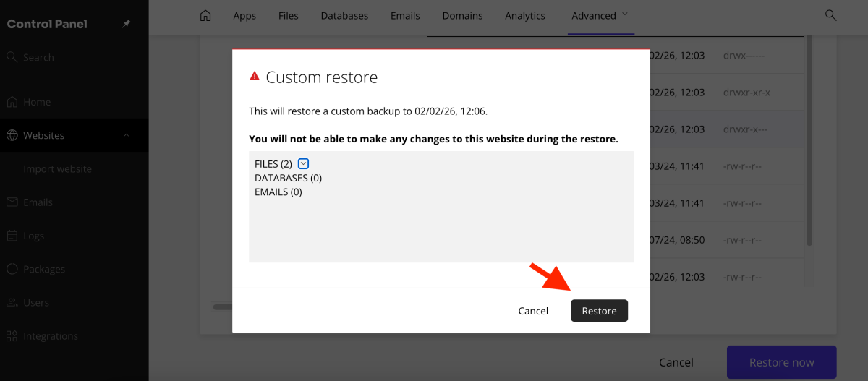This screenshot has height=381, width=868.
Task: Click the Users sidebar icon
Action: pyautogui.click(x=12, y=302)
